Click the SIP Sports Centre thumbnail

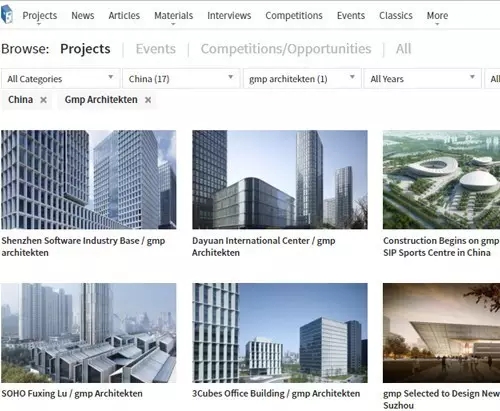point(441,180)
